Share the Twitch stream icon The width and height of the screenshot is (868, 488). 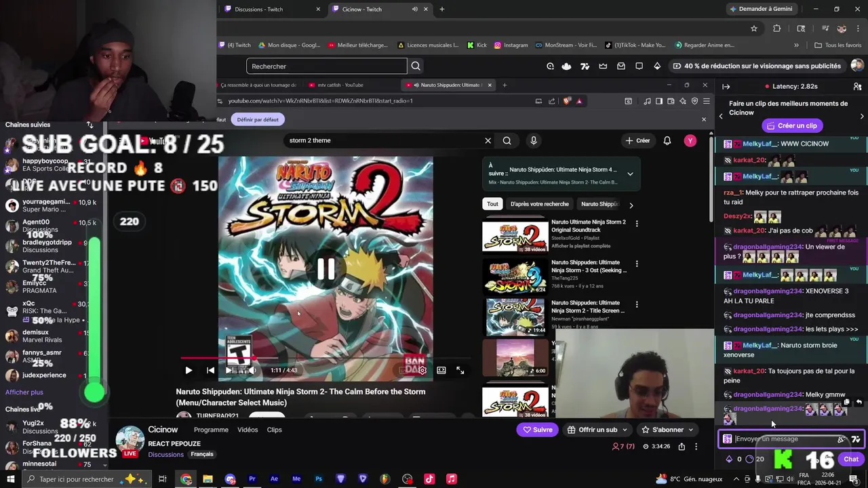click(682, 447)
